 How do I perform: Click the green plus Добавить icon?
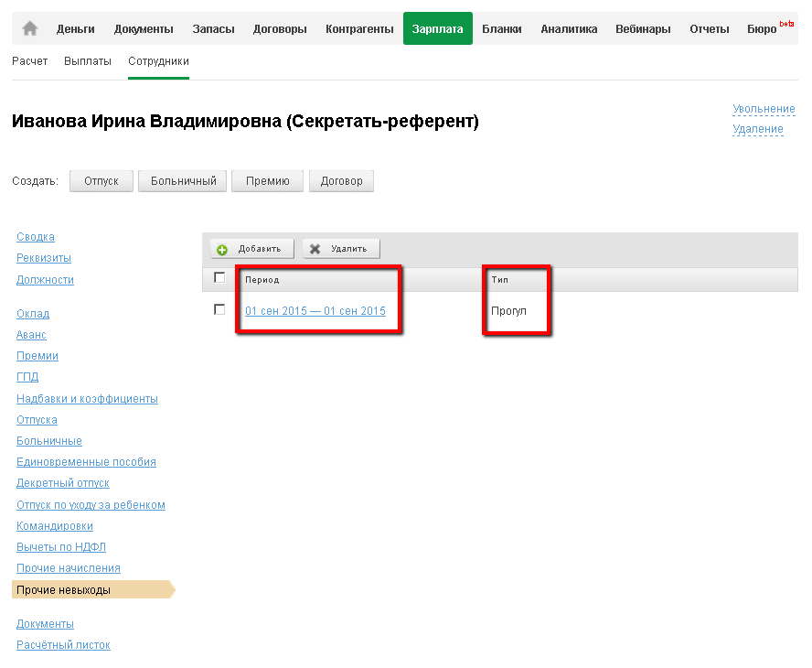(221, 249)
